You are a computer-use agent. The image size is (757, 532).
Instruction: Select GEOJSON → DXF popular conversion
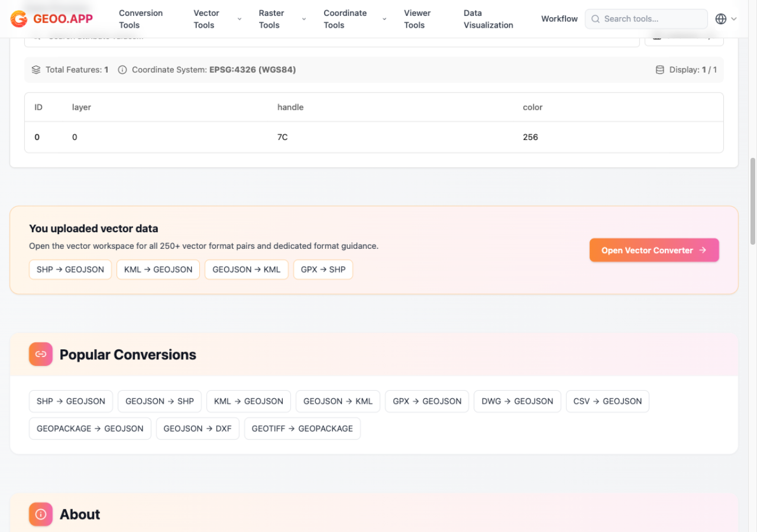pos(198,429)
